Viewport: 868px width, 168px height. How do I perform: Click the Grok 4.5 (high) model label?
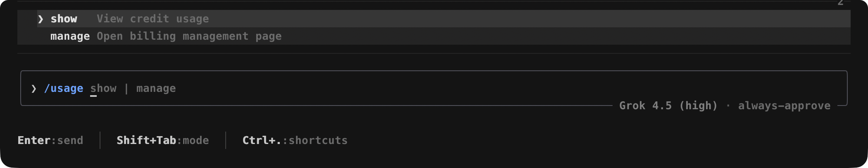click(x=668, y=106)
